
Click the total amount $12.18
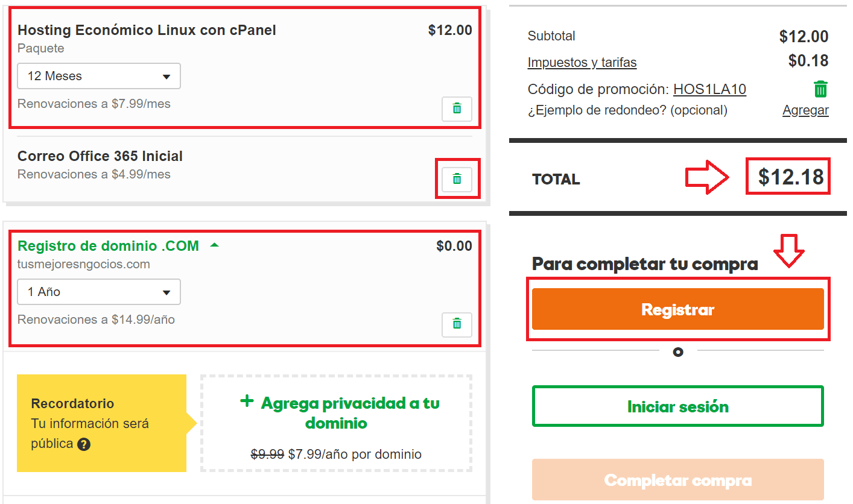[x=791, y=177]
